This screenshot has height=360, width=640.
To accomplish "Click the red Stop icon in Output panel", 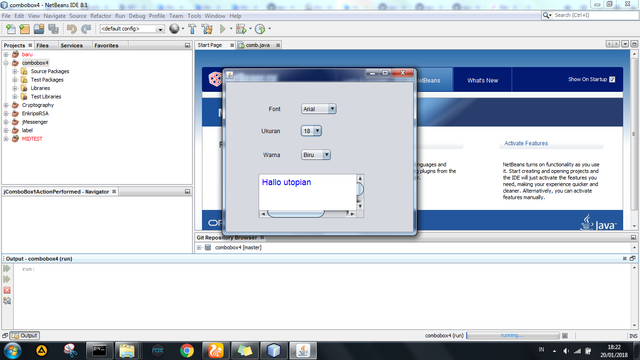I will pyautogui.click(x=7, y=290).
